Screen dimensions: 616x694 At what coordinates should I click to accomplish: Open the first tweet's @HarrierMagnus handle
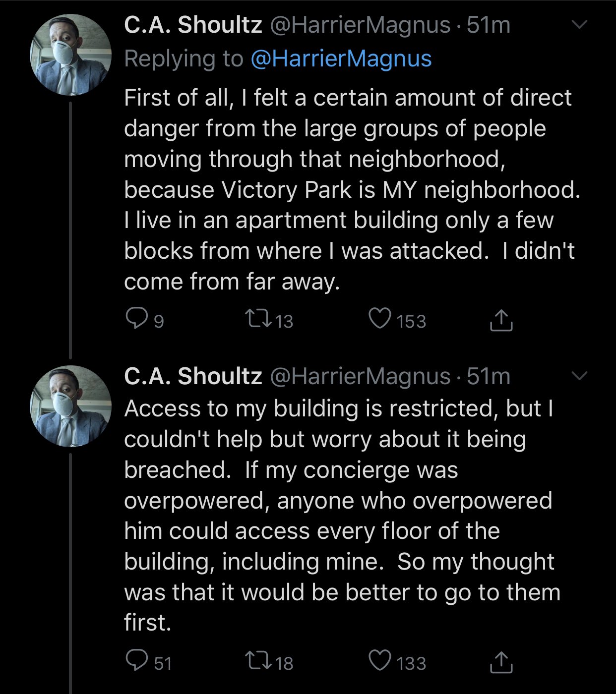pos(360,25)
